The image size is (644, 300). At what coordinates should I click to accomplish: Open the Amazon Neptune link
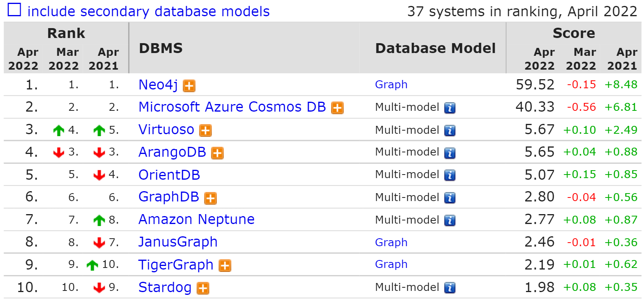196,219
